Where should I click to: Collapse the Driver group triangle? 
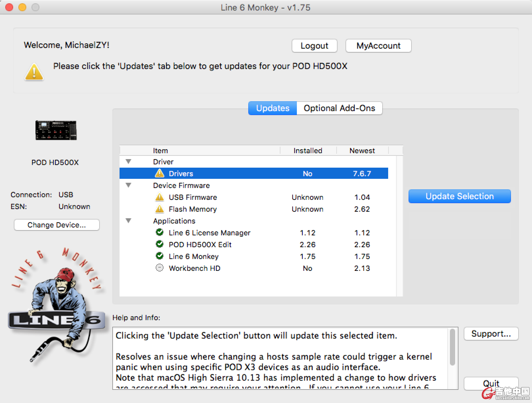tap(128, 161)
